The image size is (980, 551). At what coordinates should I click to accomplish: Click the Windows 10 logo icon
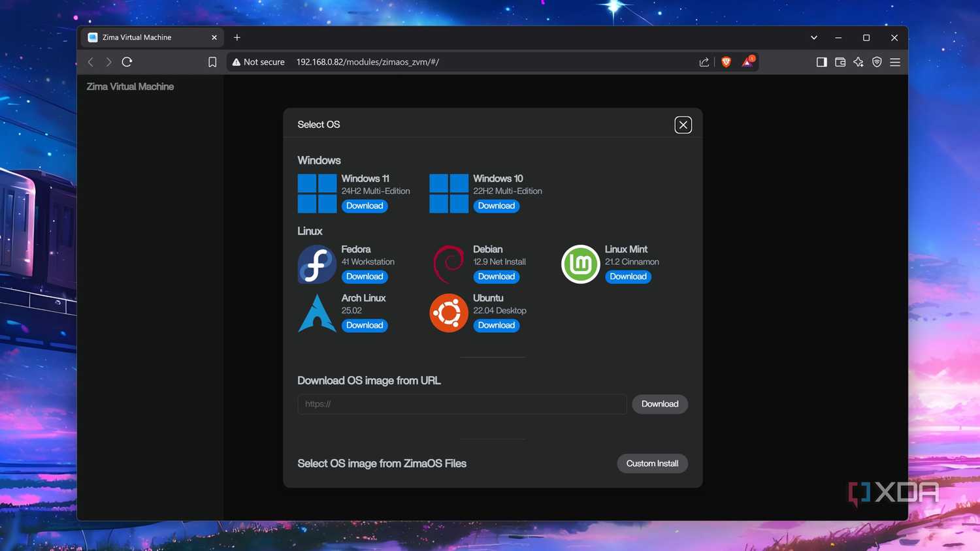click(449, 193)
